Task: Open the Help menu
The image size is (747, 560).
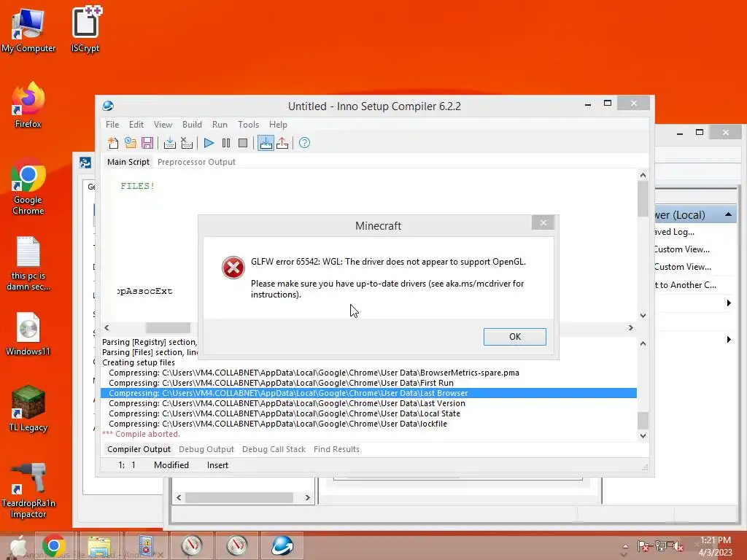Action: tap(278, 124)
